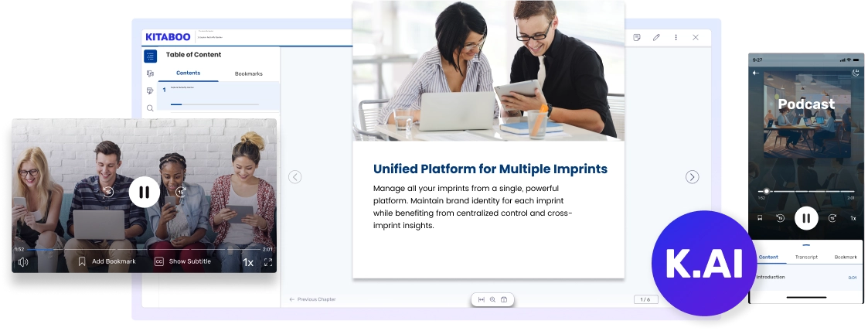The image size is (868, 331).
Task: Open the Transcript tab in podcast app
Action: (806, 257)
